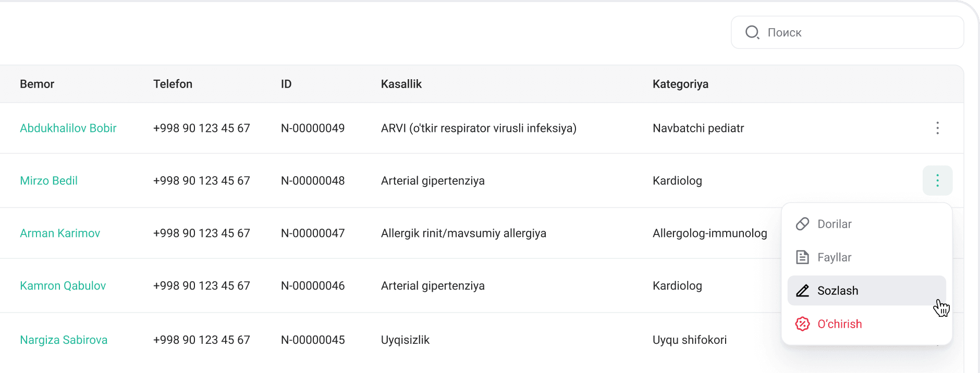Click the Kasallik column header
The width and height of the screenshot is (980, 373).
tap(401, 84)
